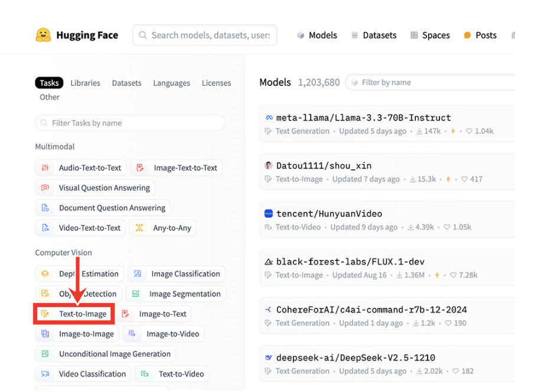Click the Spaces grid icon in navigation
The width and height of the screenshot is (554, 392).
(x=414, y=35)
